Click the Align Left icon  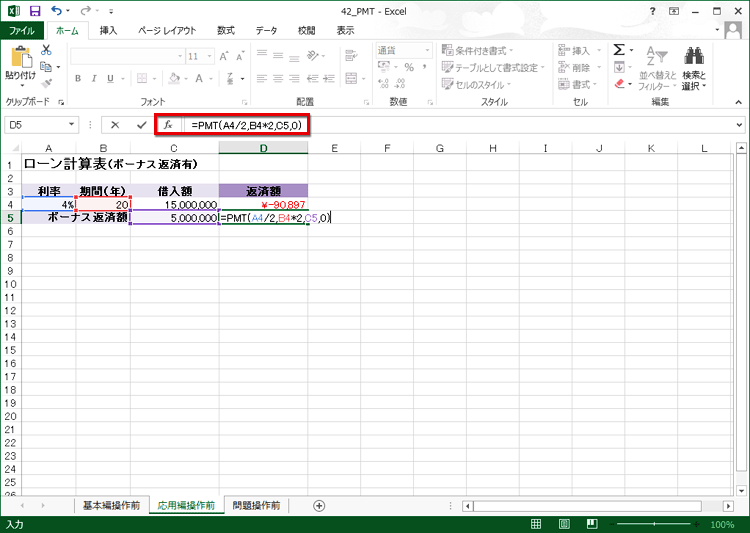click(262, 78)
